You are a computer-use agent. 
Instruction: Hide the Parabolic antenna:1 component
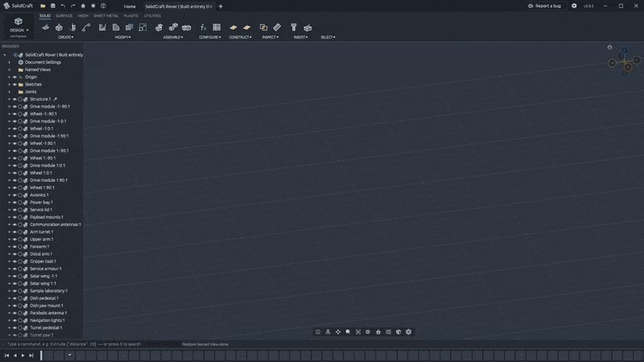point(14,313)
